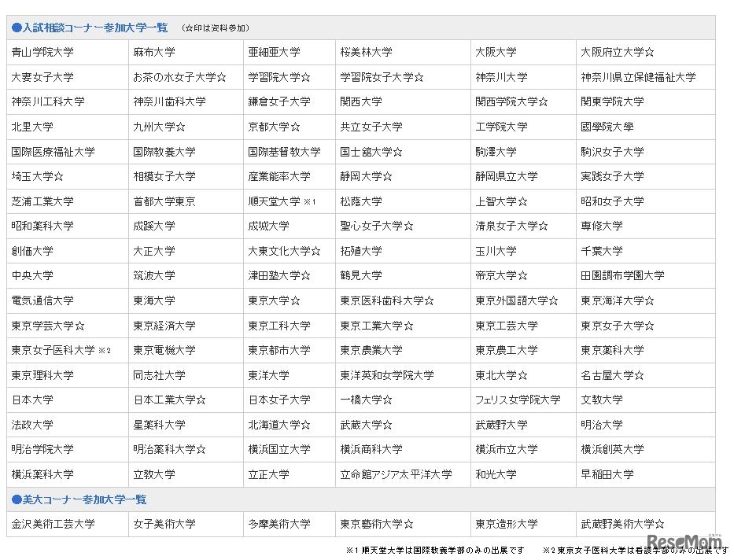Click 京都大学☆ entry
This screenshot has height=560, width=734.
[x=273, y=127]
